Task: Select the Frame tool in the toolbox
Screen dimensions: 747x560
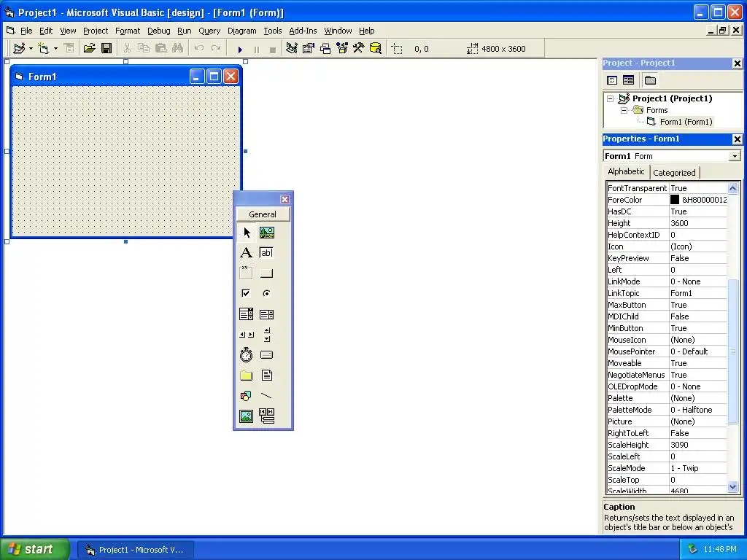Action: [x=247, y=273]
